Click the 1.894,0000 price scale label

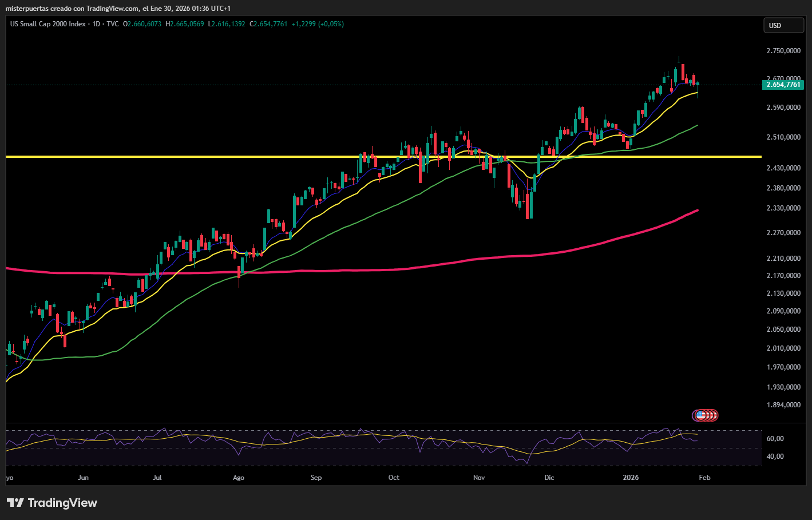(x=783, y=405)
